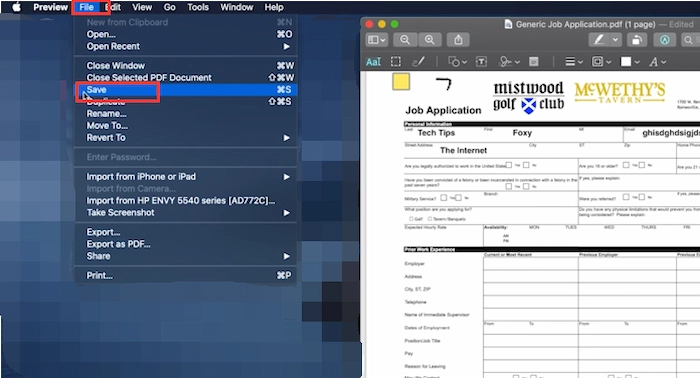Choose the Rectangular Selection tool
Screen dimensions: 700x378
(396, 62)
